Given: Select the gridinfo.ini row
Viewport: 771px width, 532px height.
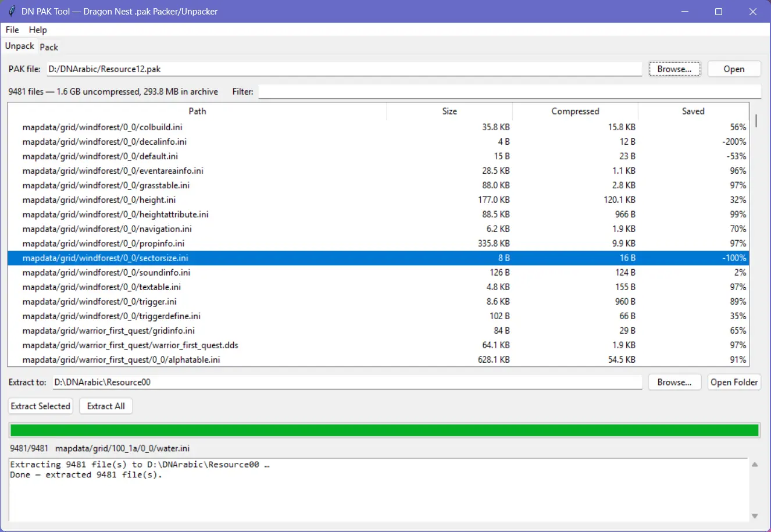Looking at the screenshot, I should coord(378,330).
